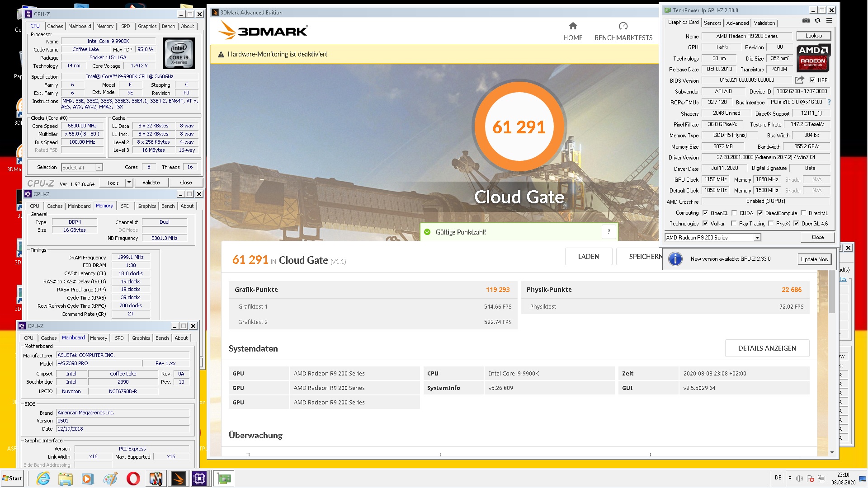Viewport: 868px width, 488px height.
Task: Switch to the Validation tab in GPU-Z
Action: pyautogui.click(x=764, y=23)
